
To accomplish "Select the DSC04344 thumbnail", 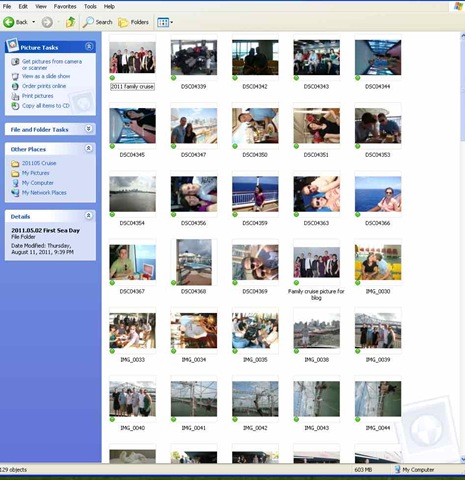I will [x=378, y=57].
